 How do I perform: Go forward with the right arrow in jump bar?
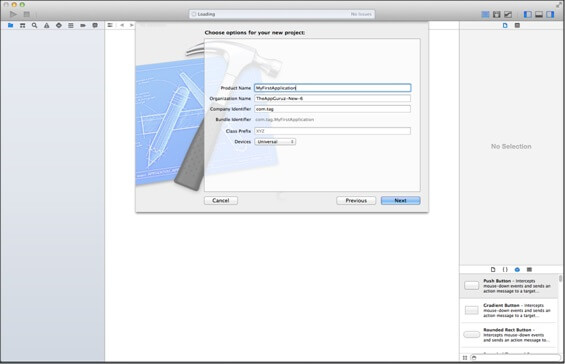point(131,25)
